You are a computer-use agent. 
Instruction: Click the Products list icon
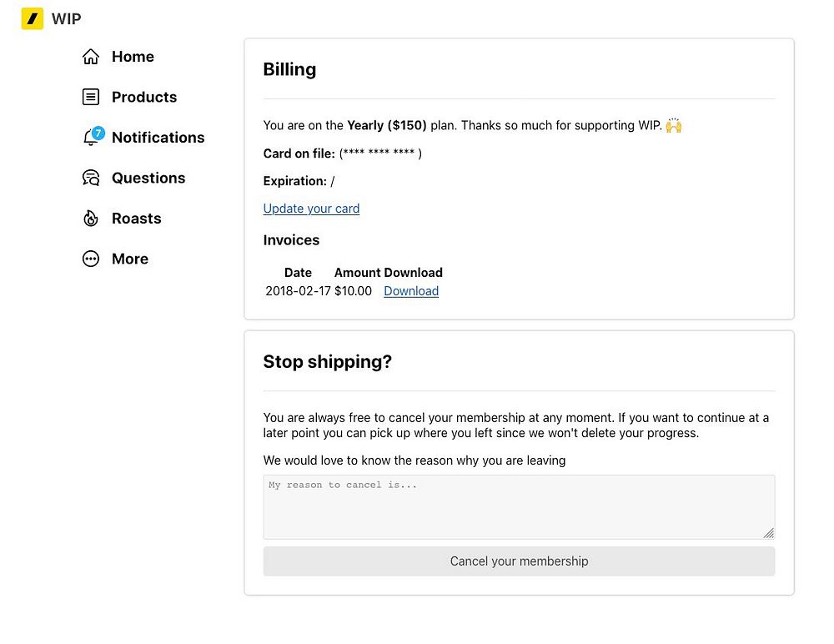click(x=91, y=97)
